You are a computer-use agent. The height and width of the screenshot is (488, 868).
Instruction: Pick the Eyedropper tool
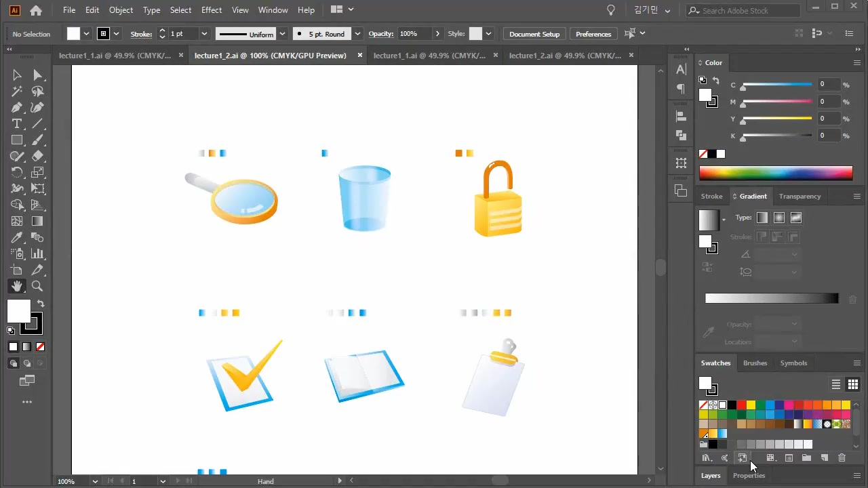tap(17, 238)
